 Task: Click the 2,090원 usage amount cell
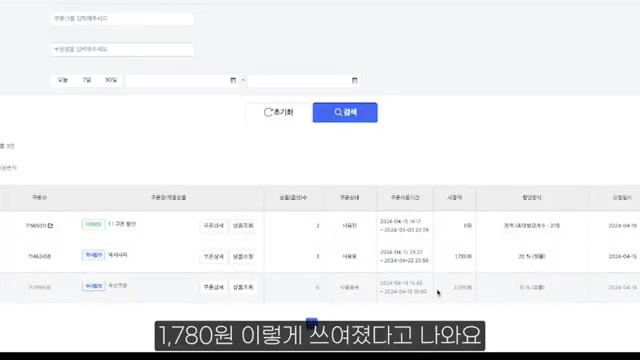462,287
